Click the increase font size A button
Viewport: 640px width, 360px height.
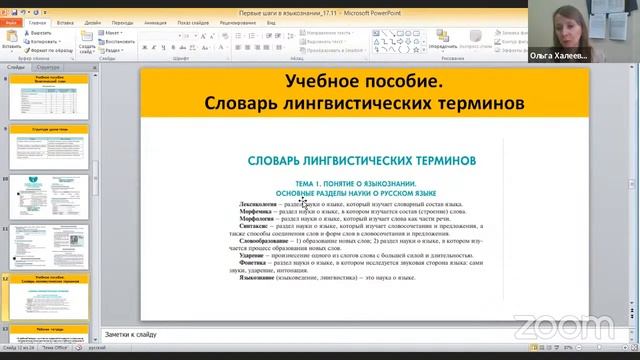[x=203, y=36]
